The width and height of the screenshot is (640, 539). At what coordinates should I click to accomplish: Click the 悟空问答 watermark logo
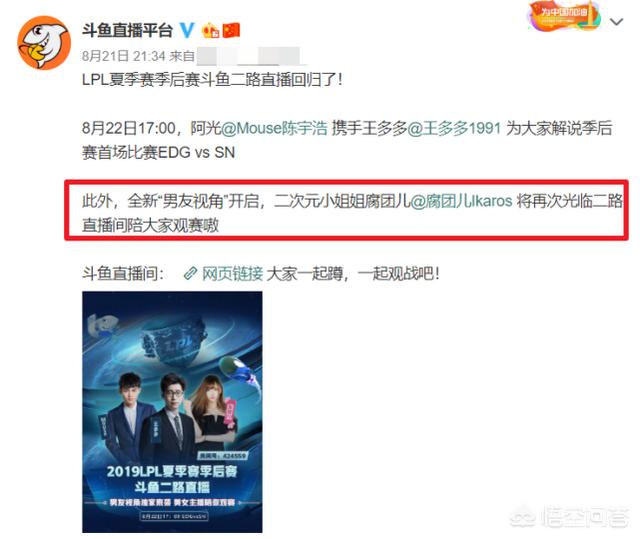[569, 517]
